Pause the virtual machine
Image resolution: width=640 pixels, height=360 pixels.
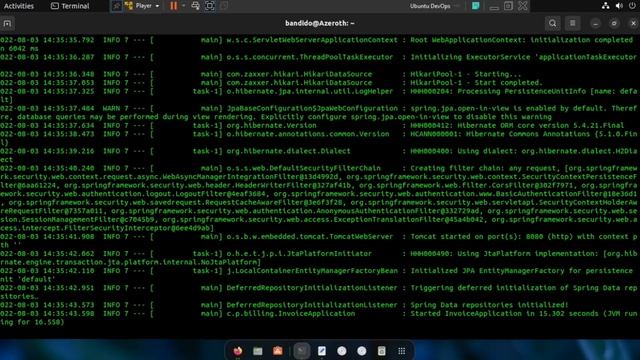pyautogui.click(x=173, y=6)
